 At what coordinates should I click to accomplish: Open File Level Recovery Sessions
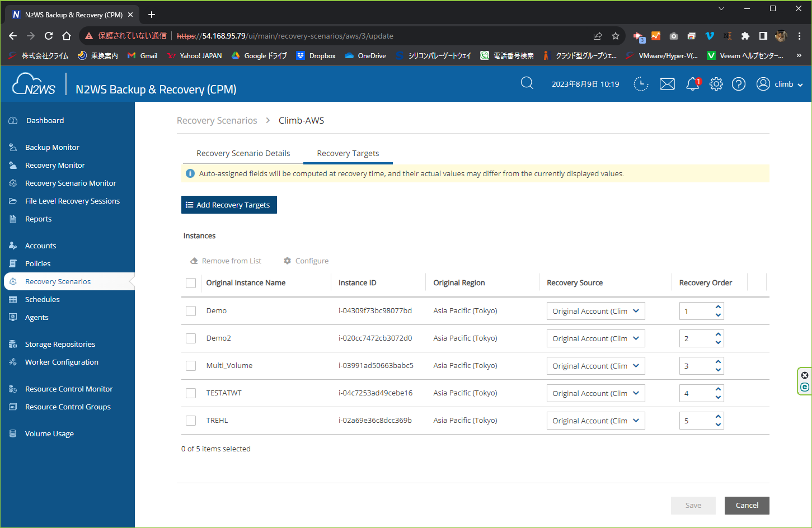point(72,201)
